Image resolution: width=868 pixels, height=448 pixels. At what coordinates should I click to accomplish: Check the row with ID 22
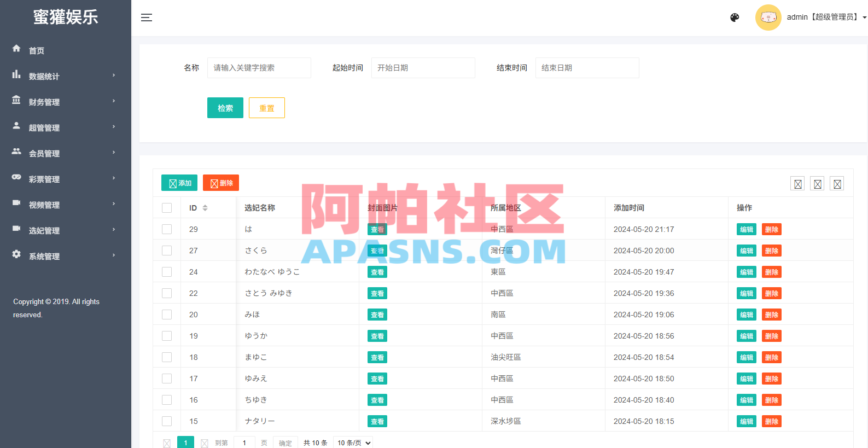[x=167, y=293]
